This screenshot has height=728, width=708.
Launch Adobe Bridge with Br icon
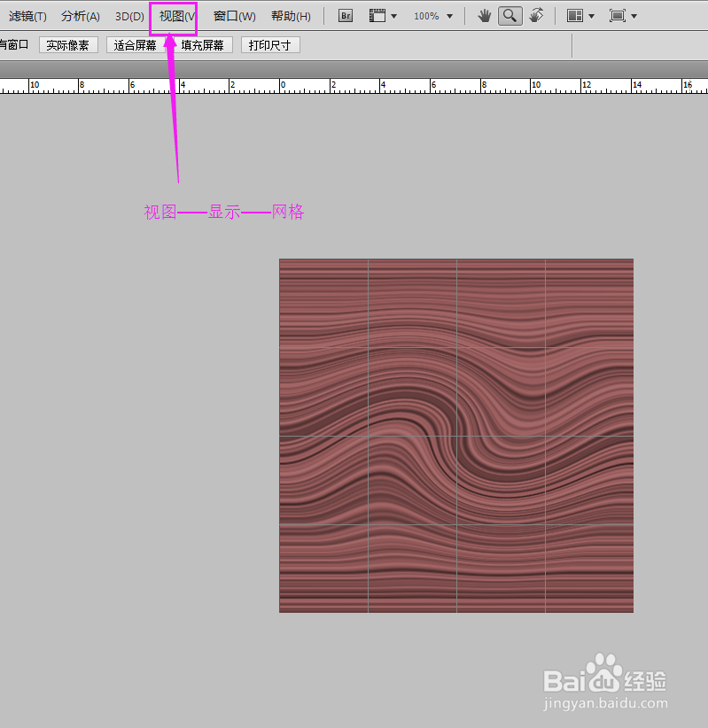(346, 16)
